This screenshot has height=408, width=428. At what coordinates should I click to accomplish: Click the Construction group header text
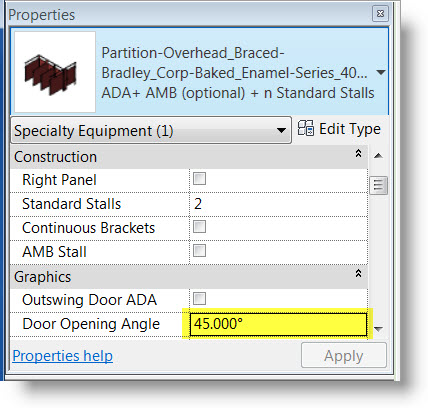tap(55, 157)
